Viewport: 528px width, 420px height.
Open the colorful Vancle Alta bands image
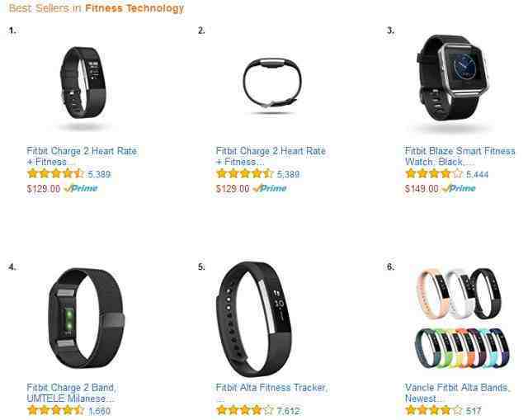coord(462,319)
